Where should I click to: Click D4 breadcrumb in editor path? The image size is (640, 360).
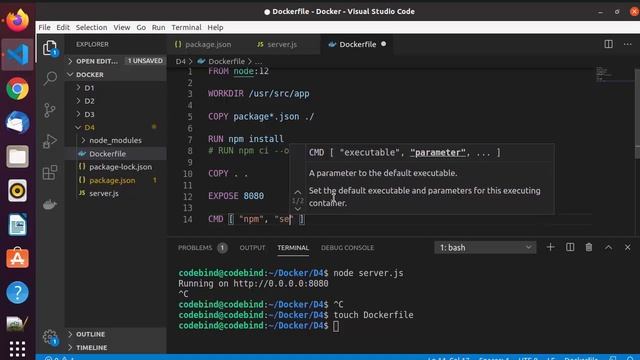[x=180, y=61]
